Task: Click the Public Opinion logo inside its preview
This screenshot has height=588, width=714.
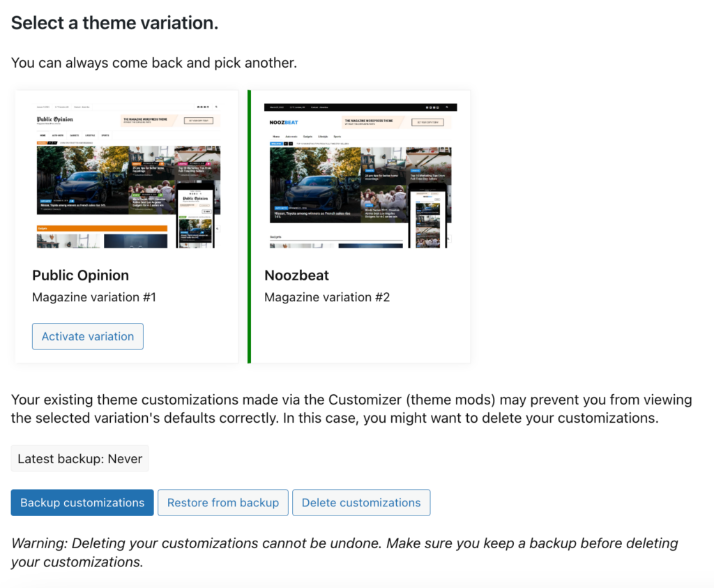Action: pyautogui.click(x=53, y=120)
